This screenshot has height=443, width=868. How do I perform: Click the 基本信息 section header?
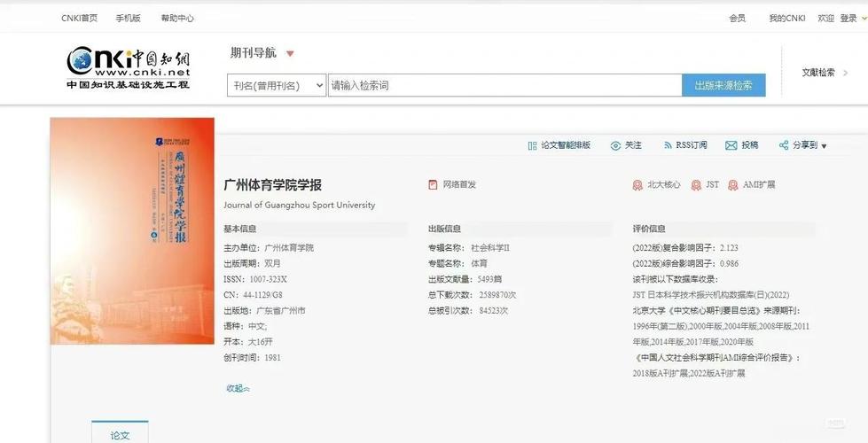click(240, 229)
